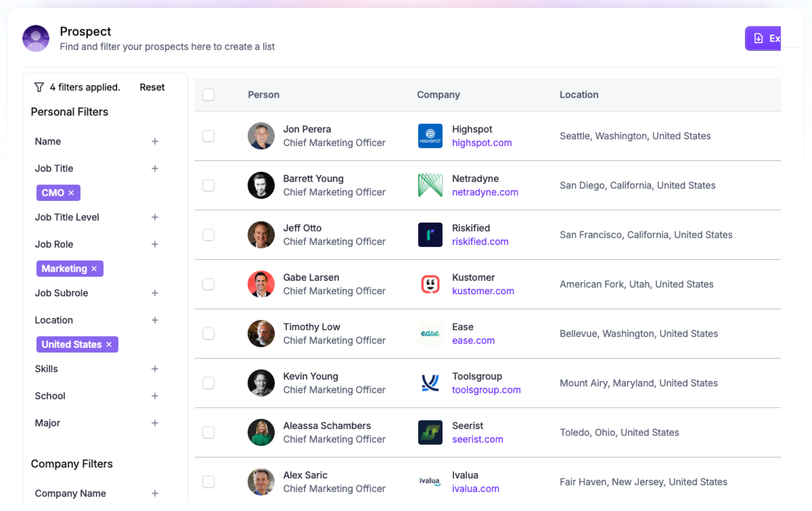The image size is (812, 511).
Task: Click the Prospect app icon in header
Action: (35, 38)
